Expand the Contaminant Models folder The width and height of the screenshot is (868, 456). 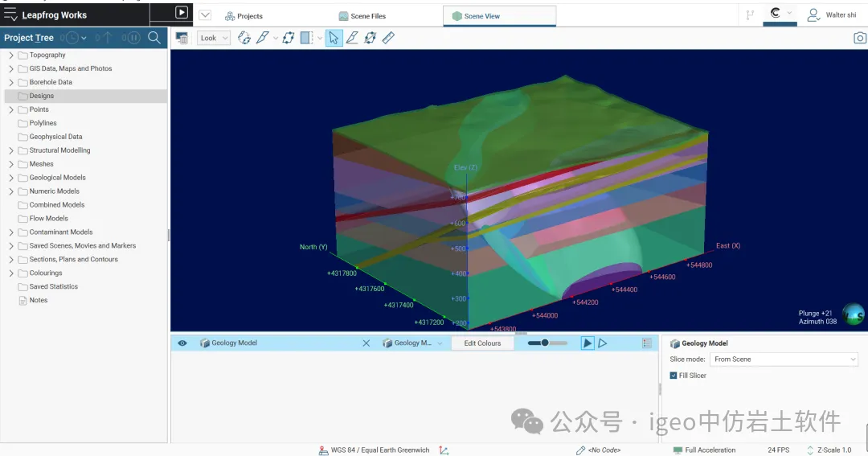(x=11, y=232)
